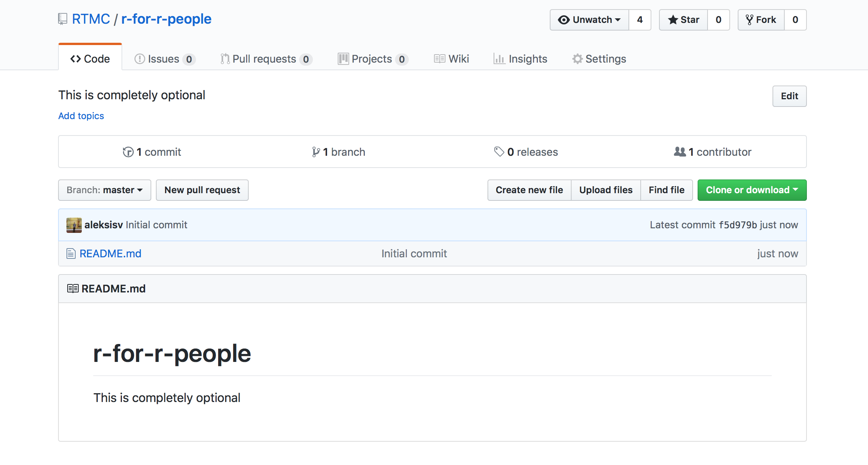
Task: Click the 'This is completely optional' repository description
Action: [x=132, y=95]
